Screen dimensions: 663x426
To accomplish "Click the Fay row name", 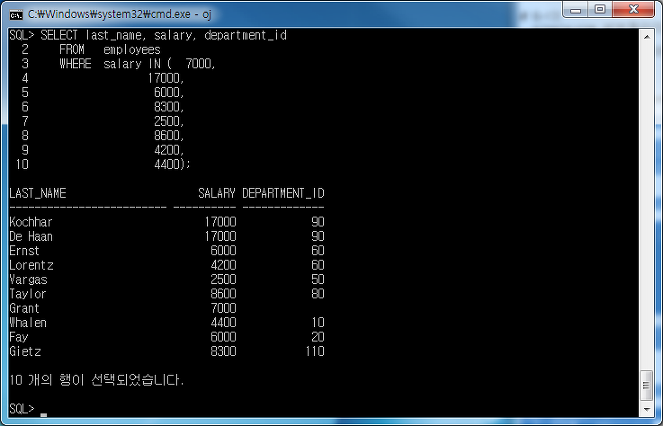I will 19,338.
